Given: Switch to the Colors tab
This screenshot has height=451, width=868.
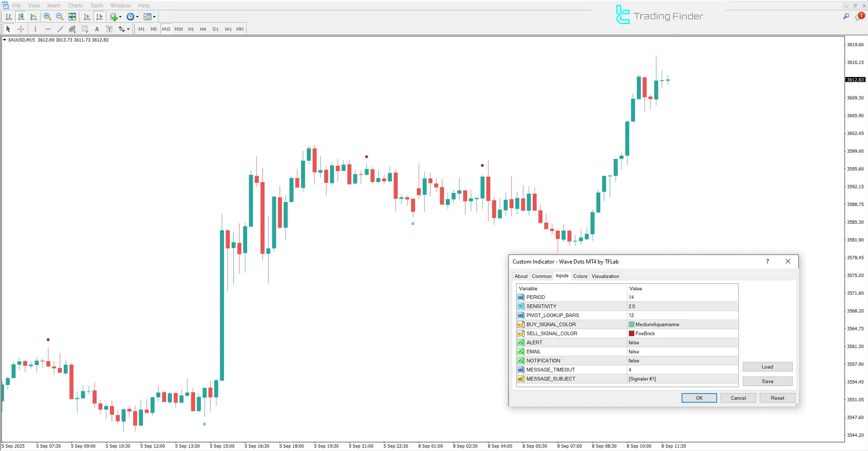Looking at the screenshot, I should tap(580, 276).
